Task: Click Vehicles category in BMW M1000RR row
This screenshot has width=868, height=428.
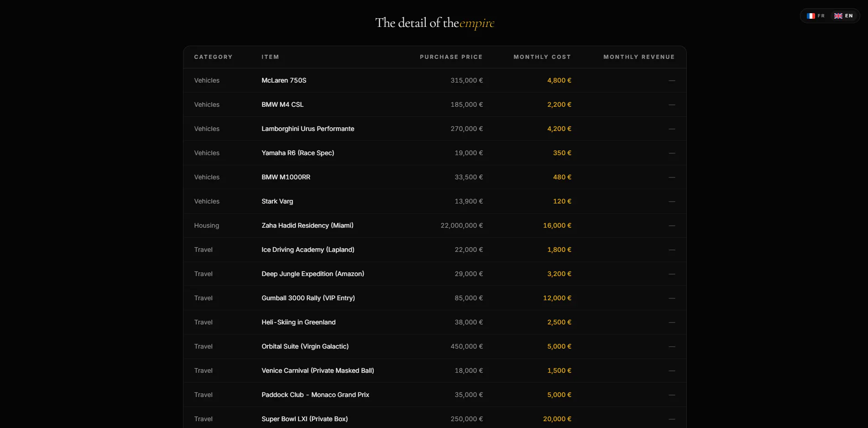Action: (207, 177)
